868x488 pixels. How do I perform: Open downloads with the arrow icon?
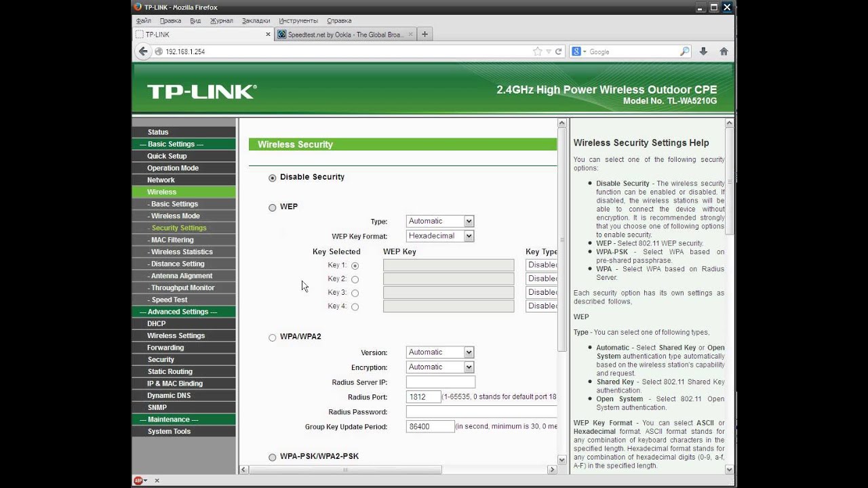(x=703, y=52)
